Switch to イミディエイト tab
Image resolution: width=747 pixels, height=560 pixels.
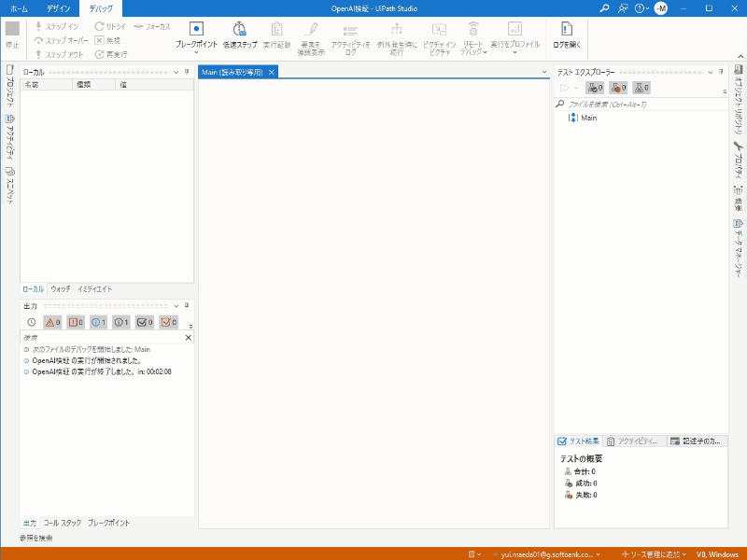point(95,289)
